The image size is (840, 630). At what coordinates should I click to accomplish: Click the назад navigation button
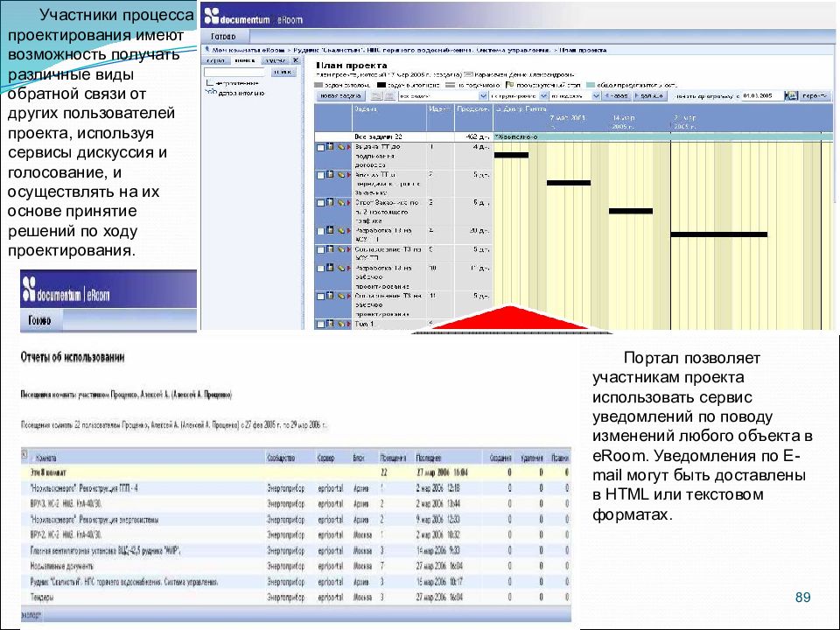[x=616, y=96]
